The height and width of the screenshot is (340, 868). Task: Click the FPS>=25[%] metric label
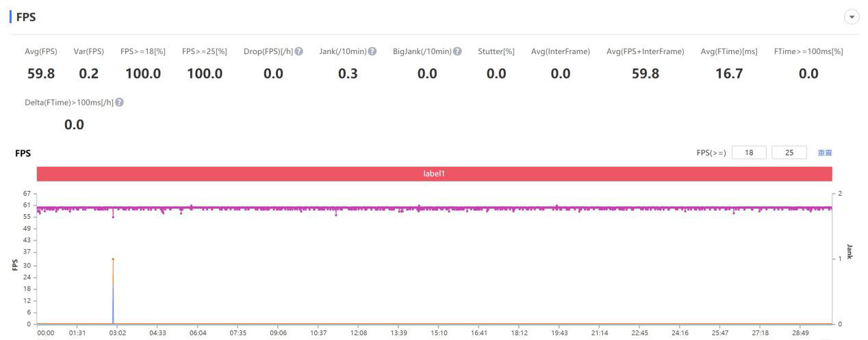[x=205, y=52]
